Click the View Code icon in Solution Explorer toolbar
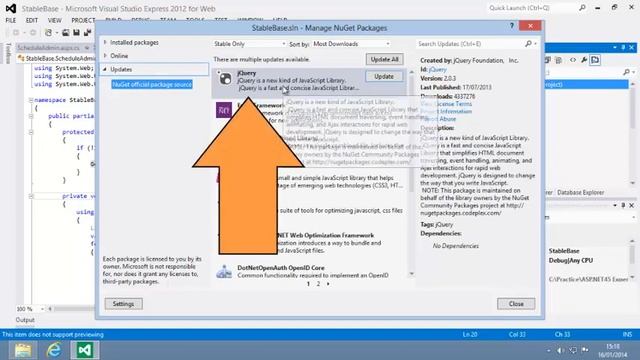 click(x=573, y=60)
